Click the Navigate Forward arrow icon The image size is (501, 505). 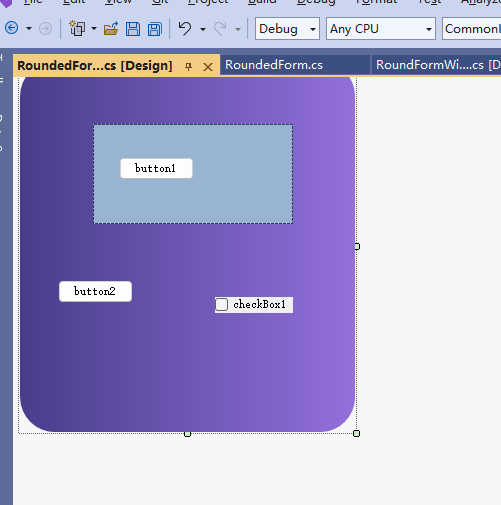(x=45, y=29)
